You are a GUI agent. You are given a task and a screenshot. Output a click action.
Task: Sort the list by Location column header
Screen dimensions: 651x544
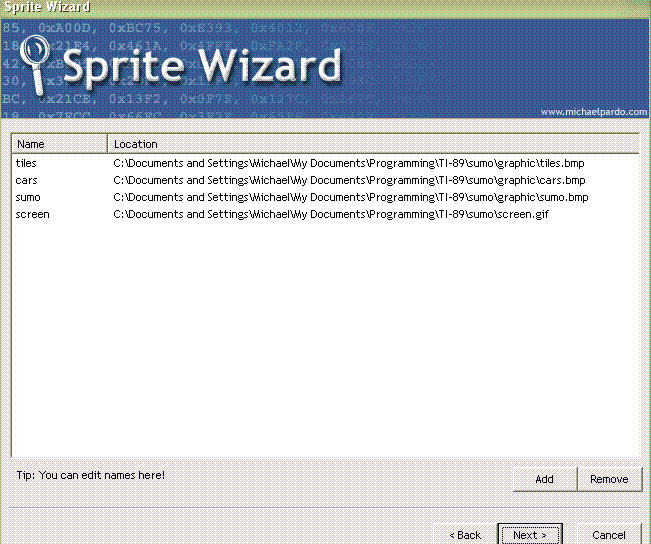point(373,144)
